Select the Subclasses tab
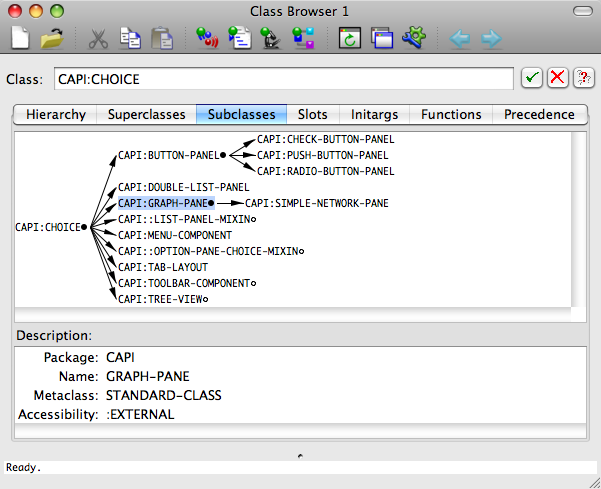 [241, 115]
